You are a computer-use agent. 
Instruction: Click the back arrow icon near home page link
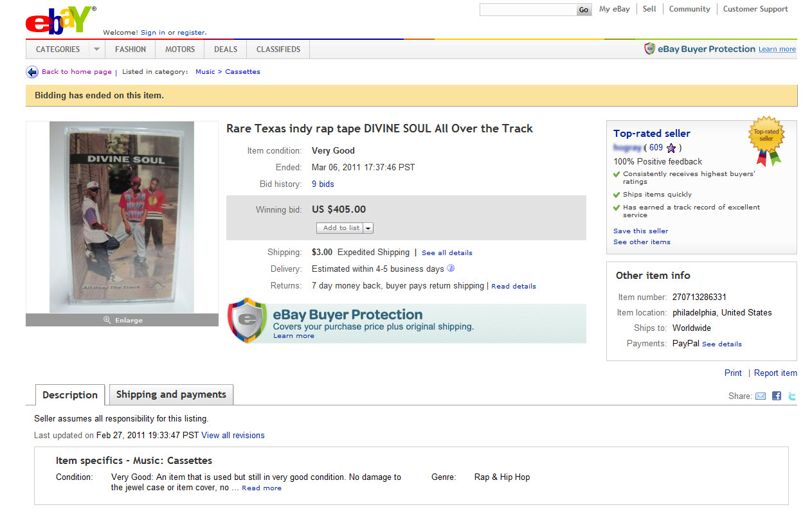pos(32,72)
